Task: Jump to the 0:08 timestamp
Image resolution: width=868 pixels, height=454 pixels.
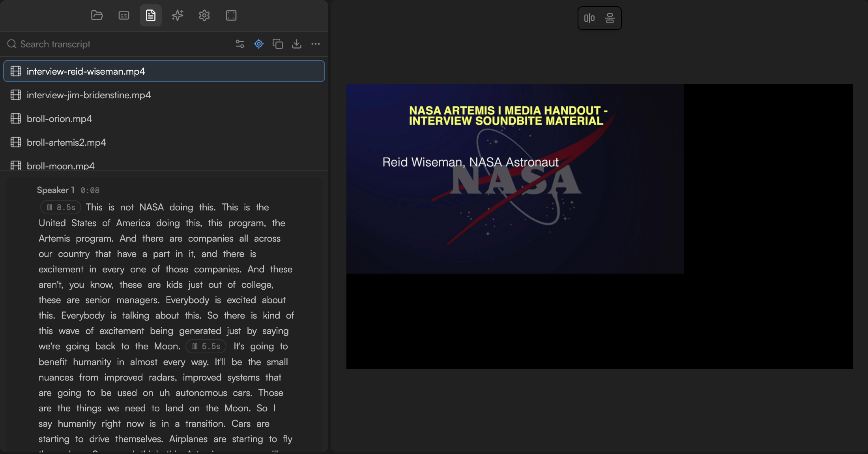Action: pyautogui.click(x=90, y=190)
